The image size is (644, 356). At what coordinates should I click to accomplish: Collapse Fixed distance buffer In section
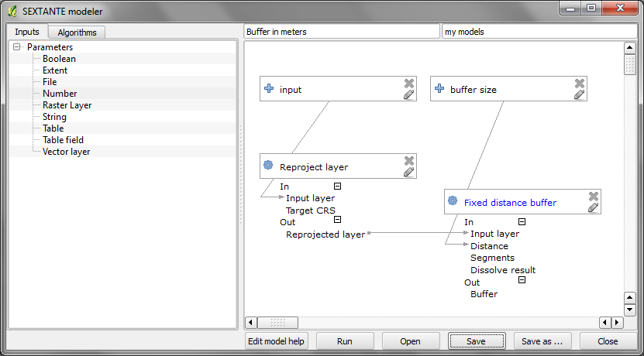click(522, 222)
